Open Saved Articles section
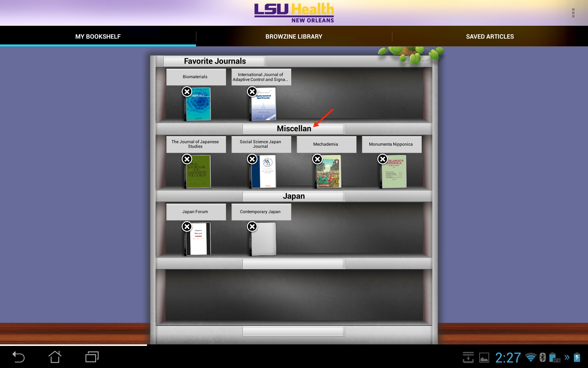588x368 pixels. pos(490,36)
